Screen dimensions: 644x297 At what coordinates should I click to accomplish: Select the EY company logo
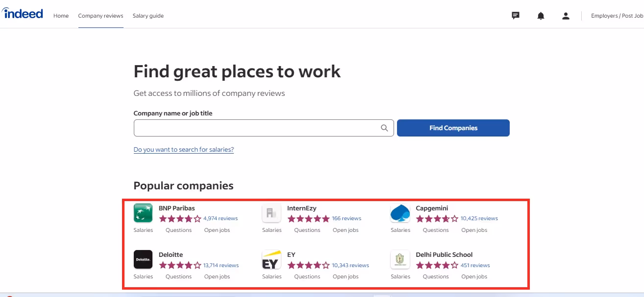pos(272,259)
